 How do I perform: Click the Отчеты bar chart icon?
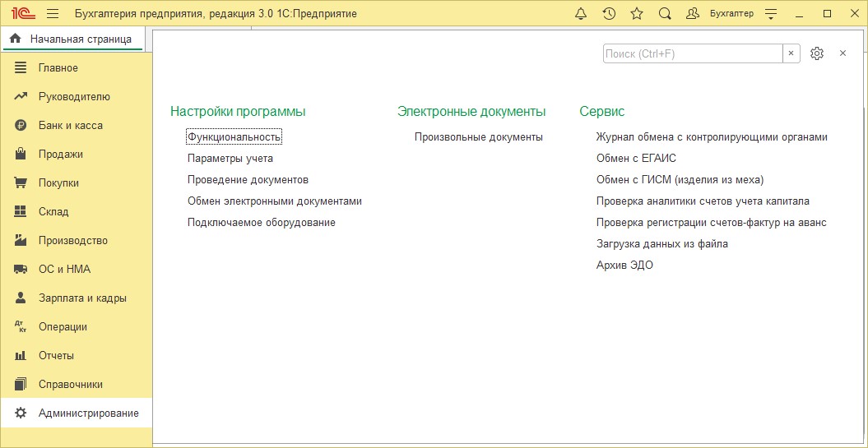point(21,356)
